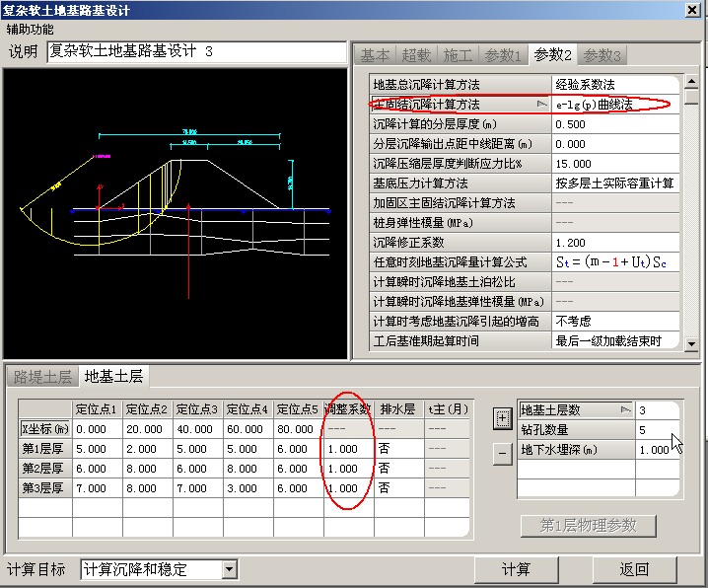708x588 pixels.
Task: Open the 路堤土层 tab
Action: (x=43, y=377)
